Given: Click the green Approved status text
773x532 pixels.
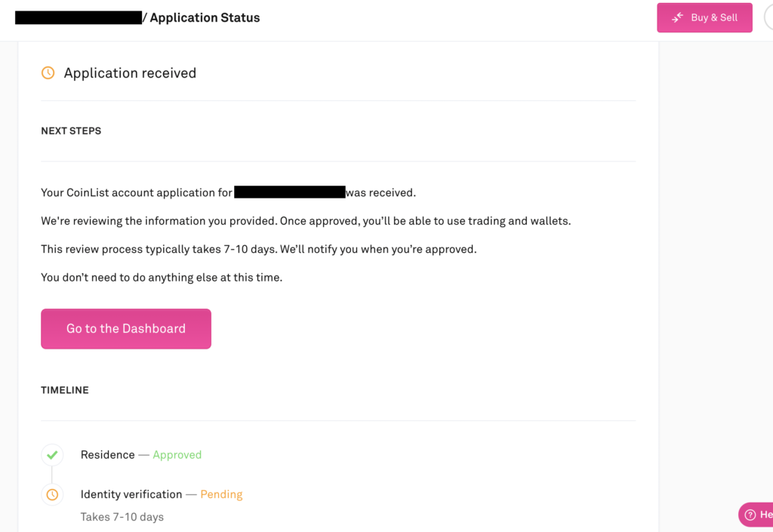Looking at the screenshot, I should 177,455.
